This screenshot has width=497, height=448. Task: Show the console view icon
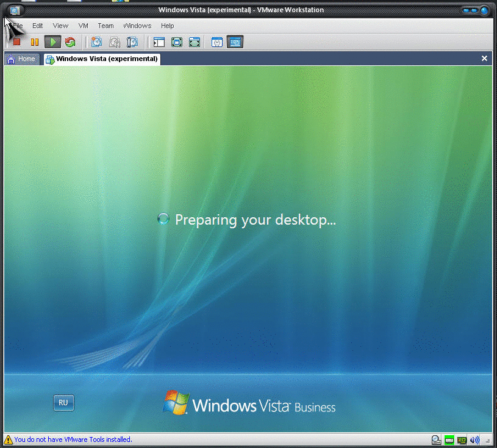[235, 42]
